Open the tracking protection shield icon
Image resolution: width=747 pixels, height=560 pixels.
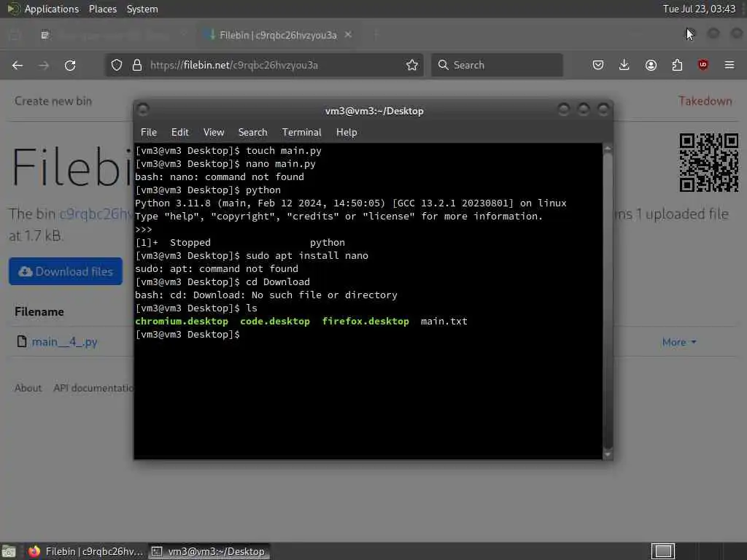(x=117, y=65)
